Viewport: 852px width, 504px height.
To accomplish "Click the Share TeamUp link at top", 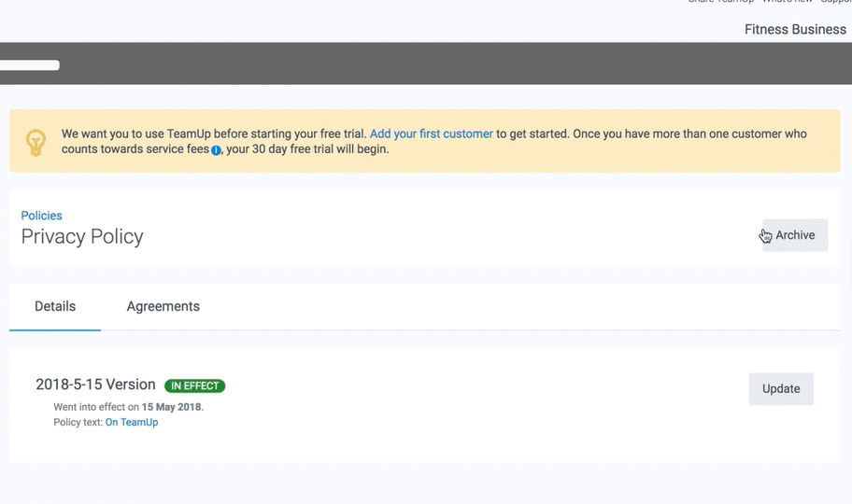I will pyautogui.click(x=720, y=2).
